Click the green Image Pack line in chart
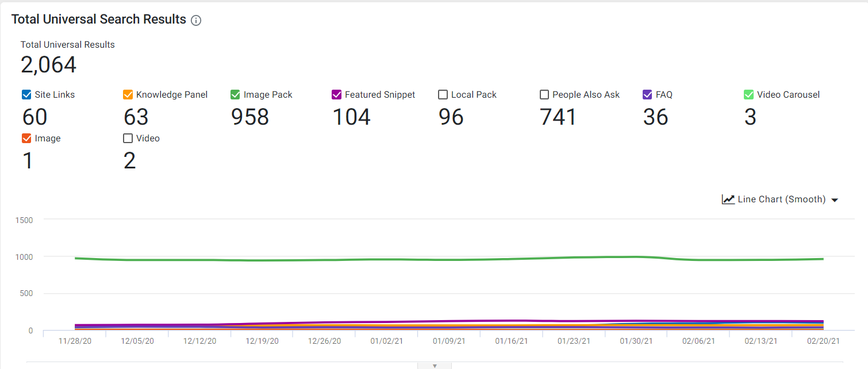868x369 pixels. coord(448,259)
